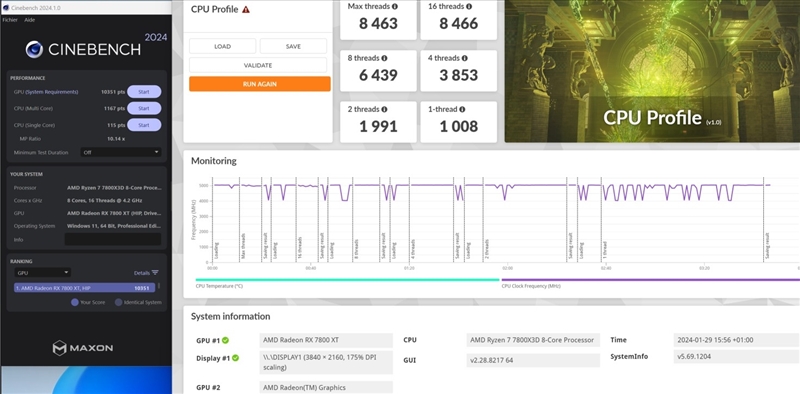Click the GPU #1 value AMD Radeon RX 7800 XT
800x394 pixels.
pyautogui.click(x=326, y=340)
